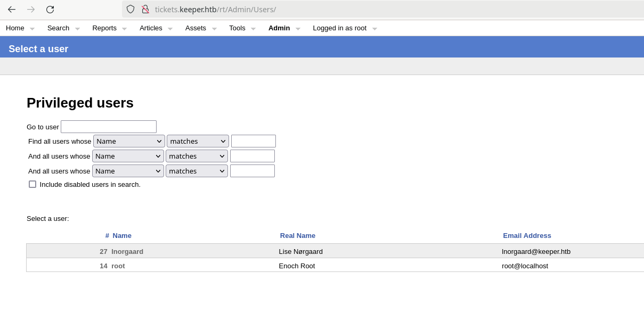
Task: Click the Select a user: label
Action: pyautogui.click(x=48, y=218)
